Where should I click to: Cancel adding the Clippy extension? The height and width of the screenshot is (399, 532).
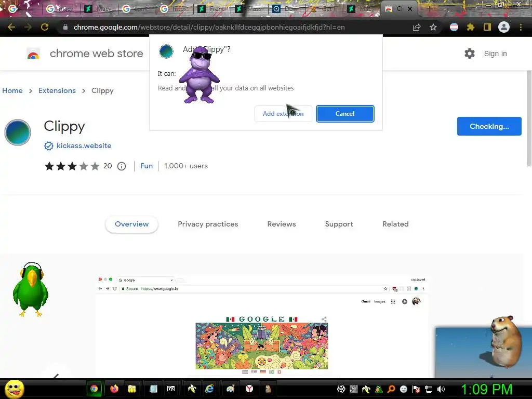pyautogui.click(x=345, y=114)
